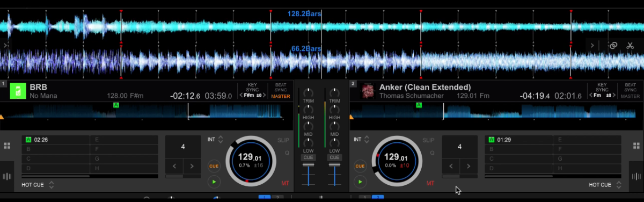Click deck 2 pad grid view icon
This screenshot has height=202, width=644.
click(636, 146)
